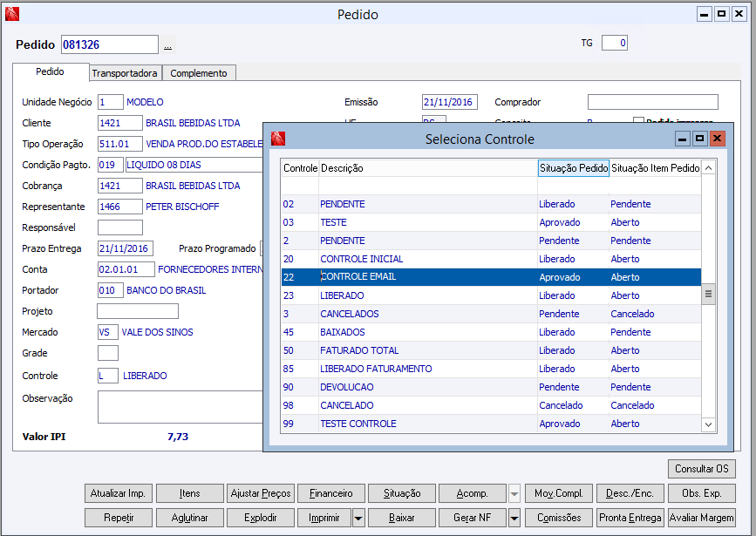Viewport: 756px width, 536px height.
Task: Maximize the Seleciona Controle dialog
Action: [x=699, y=139]
